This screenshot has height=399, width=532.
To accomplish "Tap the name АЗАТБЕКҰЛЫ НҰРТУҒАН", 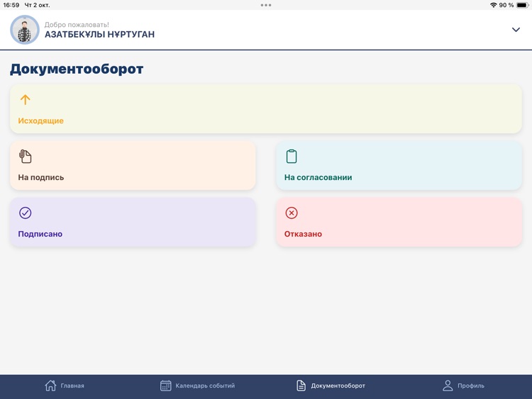I will (x=99, y=34).
